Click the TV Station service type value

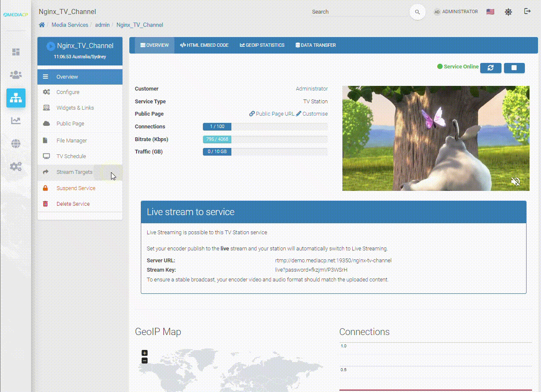(x=315, y=102)
